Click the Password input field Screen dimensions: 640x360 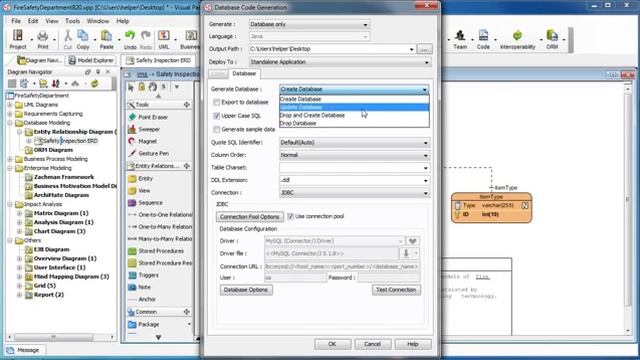(389, 278)
